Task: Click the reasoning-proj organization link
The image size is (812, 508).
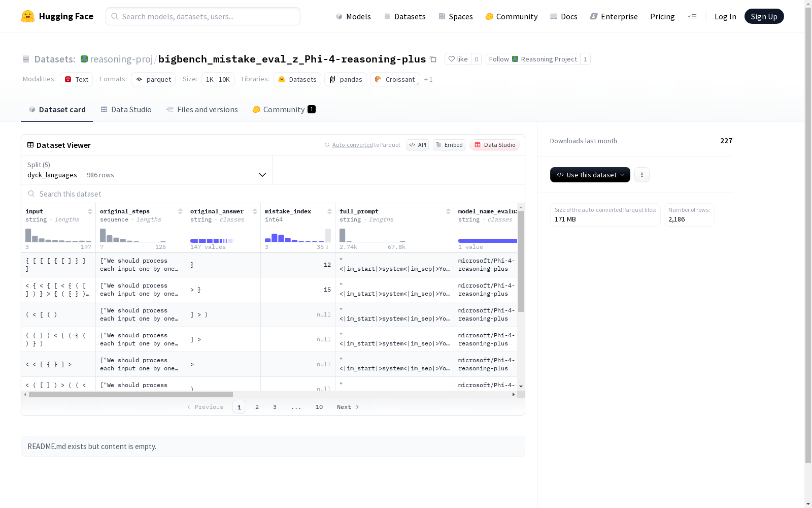Action: [x=121, y=59]
